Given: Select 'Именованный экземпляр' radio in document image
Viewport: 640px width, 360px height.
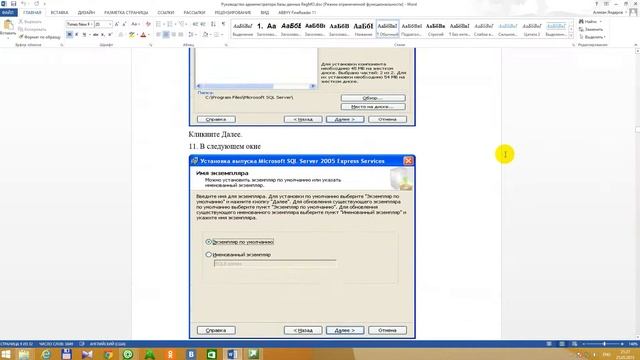Looking at the screenshot, I should tap(209, 254).
